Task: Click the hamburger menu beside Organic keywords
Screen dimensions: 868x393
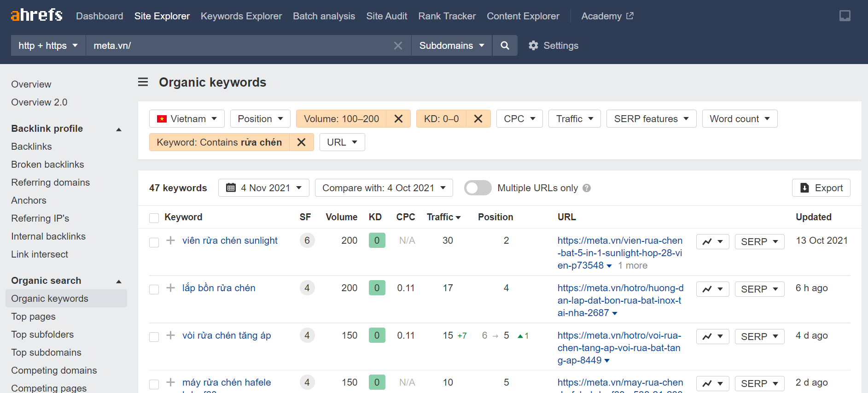Action: (143, 82)
